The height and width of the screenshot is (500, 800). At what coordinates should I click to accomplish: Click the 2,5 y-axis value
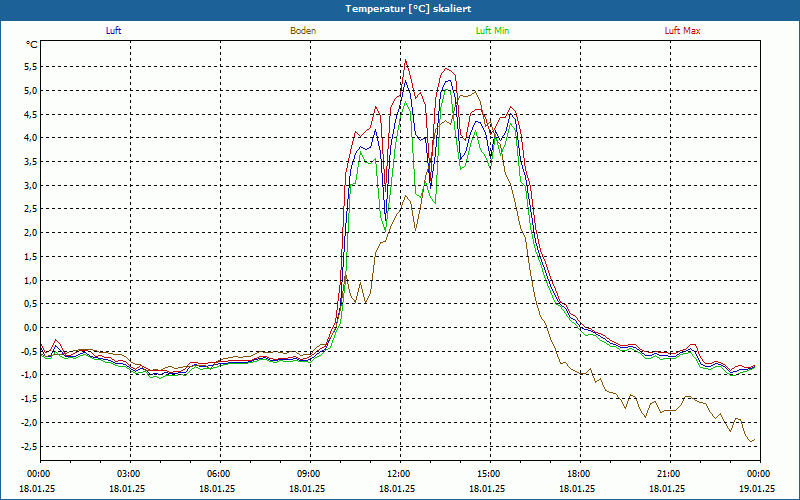point(30,209)
